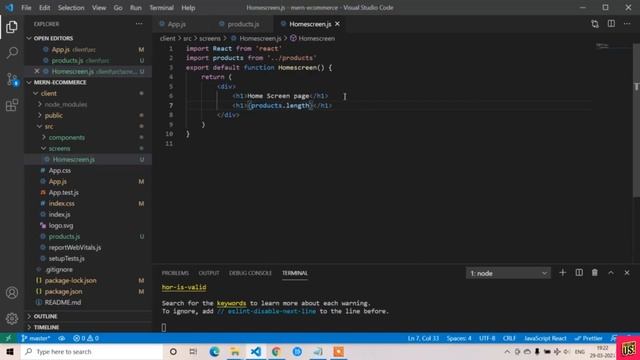Kill the terminal with trash icon
The image size is (640, 360).
point(595,273)
